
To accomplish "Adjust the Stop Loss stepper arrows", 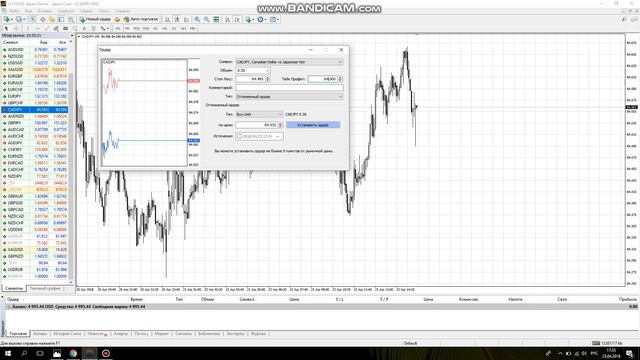I will [x=268, y=79].
